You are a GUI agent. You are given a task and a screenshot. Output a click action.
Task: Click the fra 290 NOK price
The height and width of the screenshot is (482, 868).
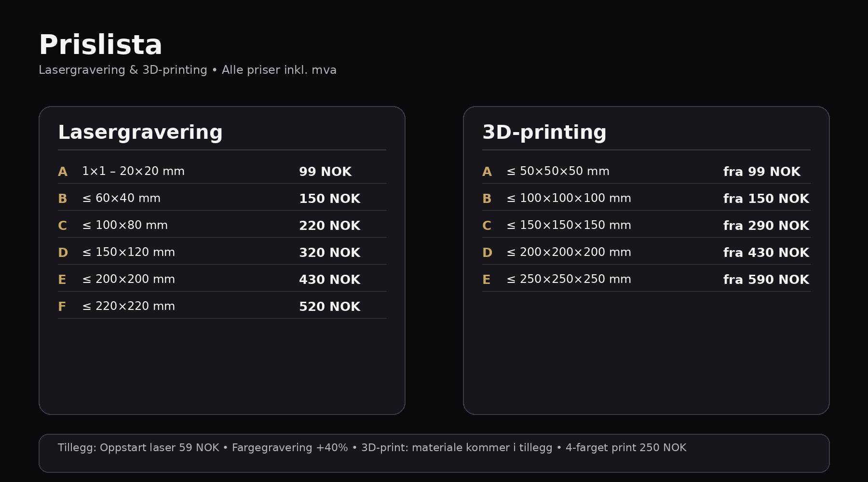(x=766, y=226)
